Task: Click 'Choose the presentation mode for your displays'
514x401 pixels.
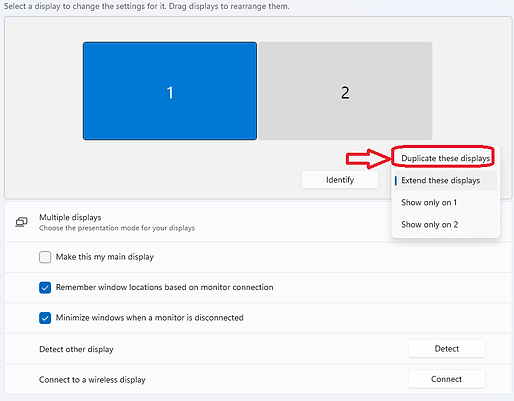Action: [117, 228]
